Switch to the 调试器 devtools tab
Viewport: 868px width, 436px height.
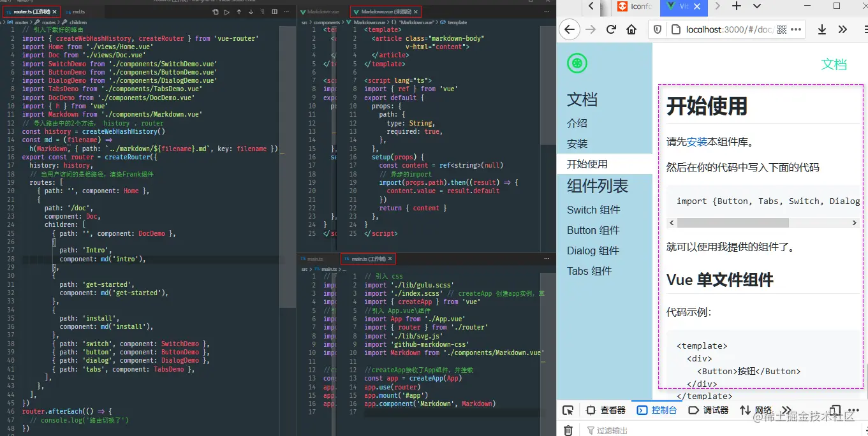click(709, 411)
